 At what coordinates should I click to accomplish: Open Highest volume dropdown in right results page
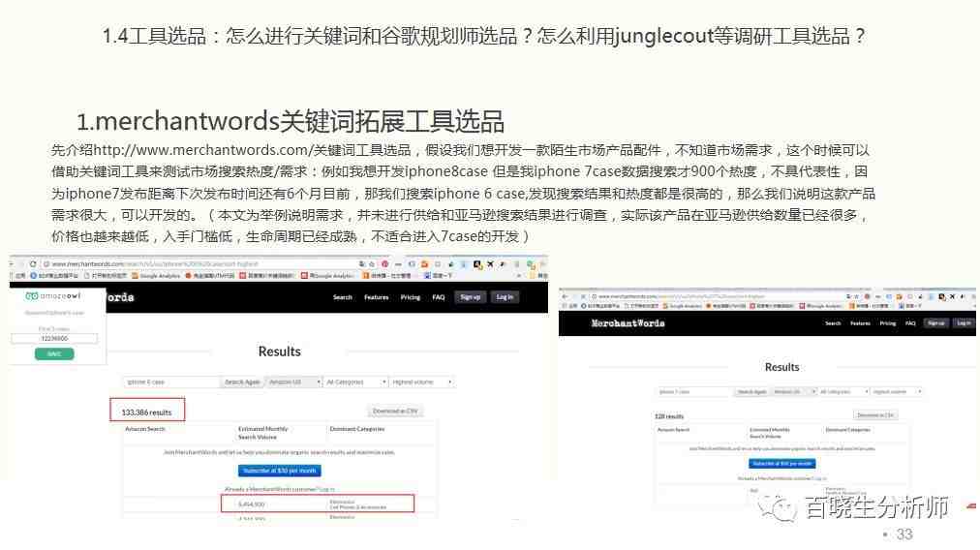pyautogui.click(x=897, y=392)
